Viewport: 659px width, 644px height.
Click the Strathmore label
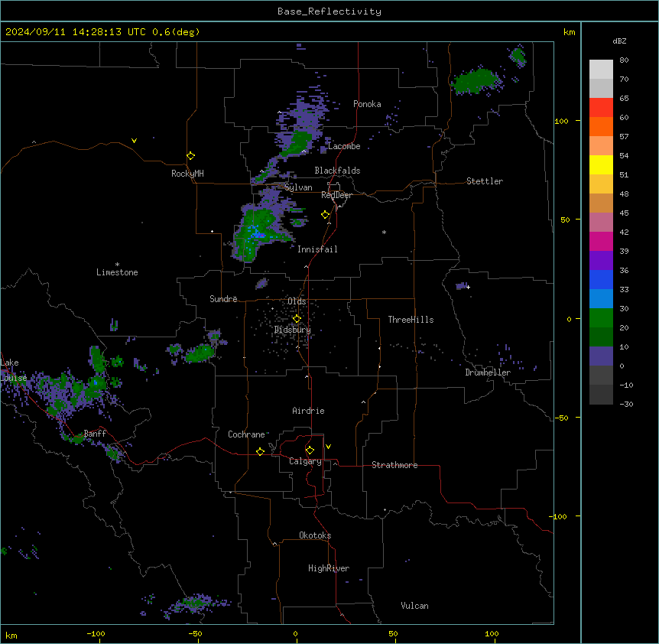coord(394,465)
